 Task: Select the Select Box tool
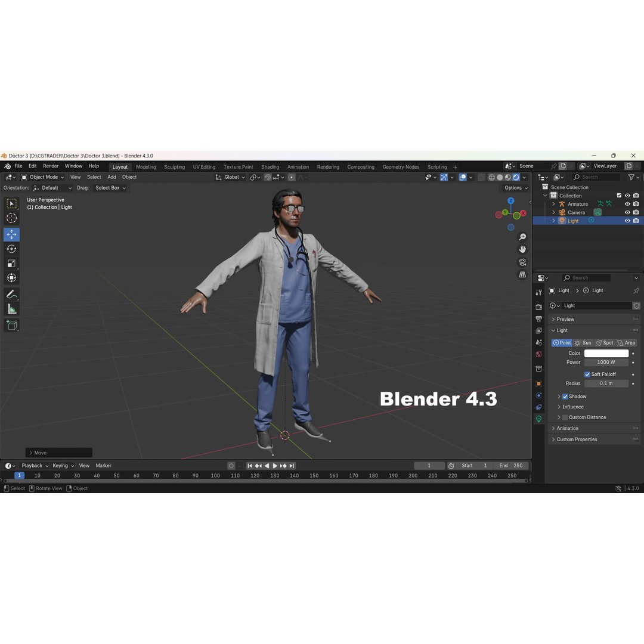click(x=11, y=204)
